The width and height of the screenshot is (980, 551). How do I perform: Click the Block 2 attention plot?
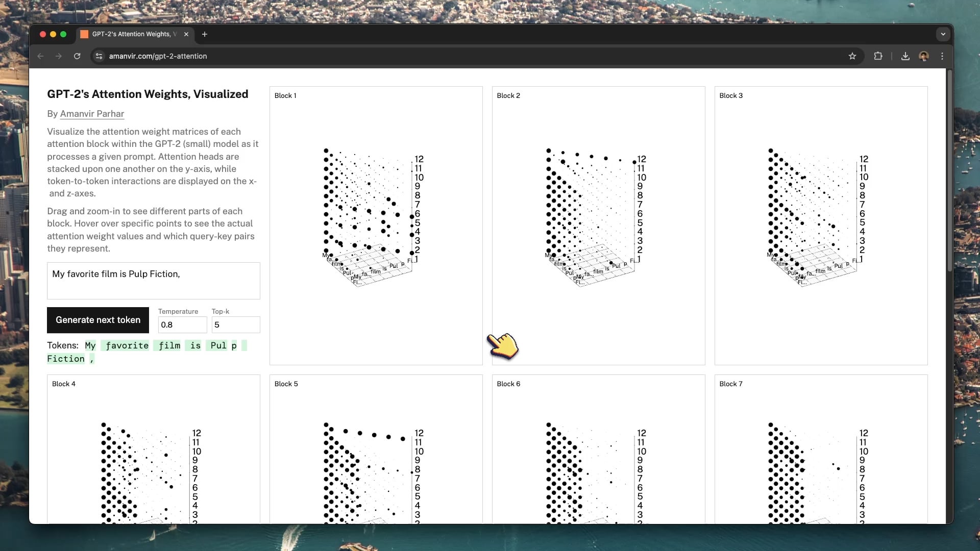[598, 226]
